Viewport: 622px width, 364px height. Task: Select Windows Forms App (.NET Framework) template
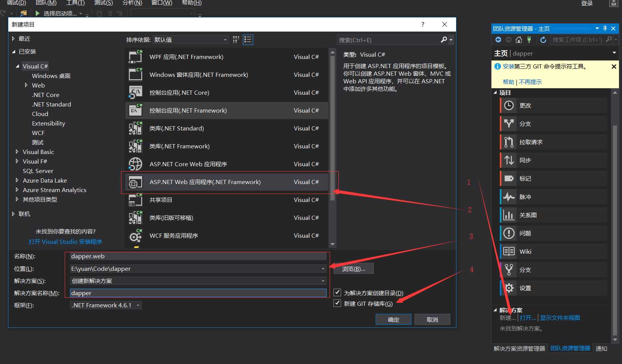coord(226,75)
